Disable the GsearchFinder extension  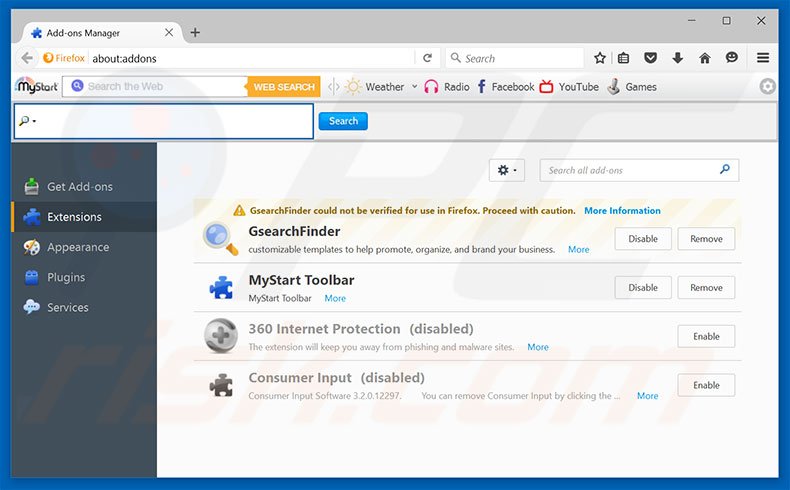point(643,239)
